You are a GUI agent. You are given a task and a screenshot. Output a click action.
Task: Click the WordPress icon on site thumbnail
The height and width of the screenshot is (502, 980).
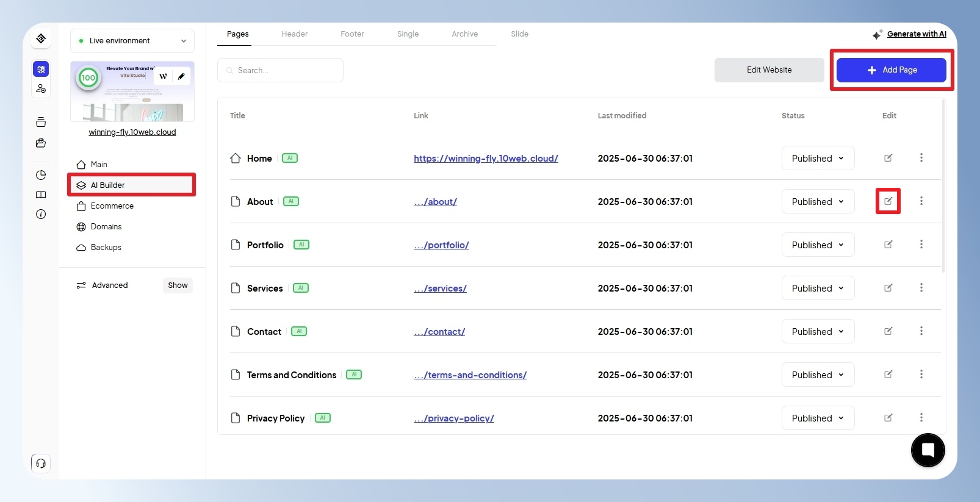[x=163, y=76]
